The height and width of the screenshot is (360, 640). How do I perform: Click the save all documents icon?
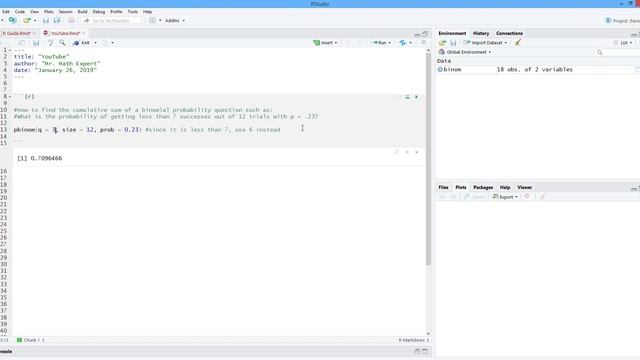click(x=57, y=20)
